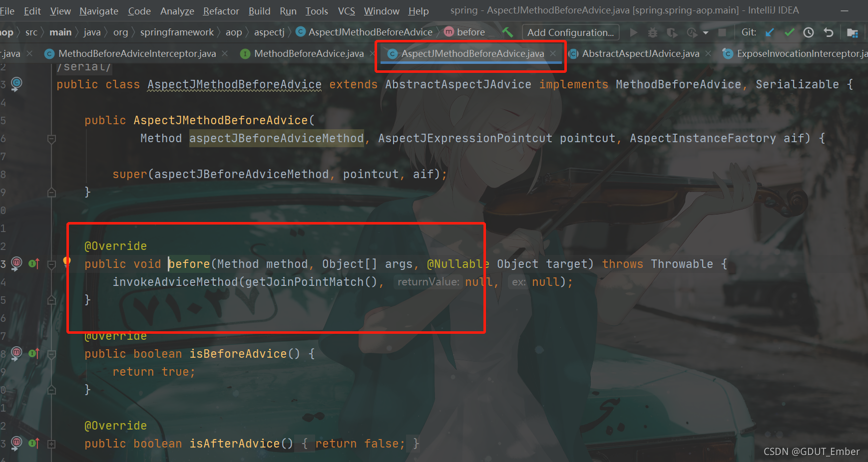Screen dimensions: 868x462
Task: Click the AbstractAspectJAdvice superclass name in code
Action: coord(458,84)
